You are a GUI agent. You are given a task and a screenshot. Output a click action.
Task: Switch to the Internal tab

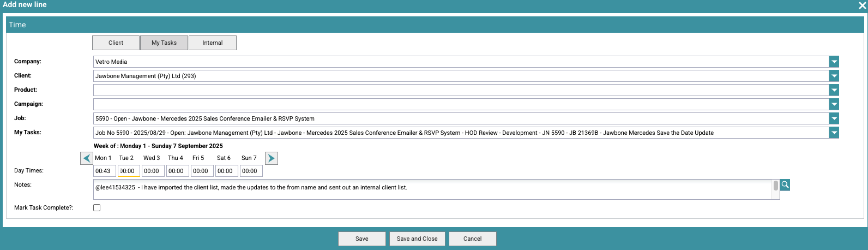(x=213, y=43)
